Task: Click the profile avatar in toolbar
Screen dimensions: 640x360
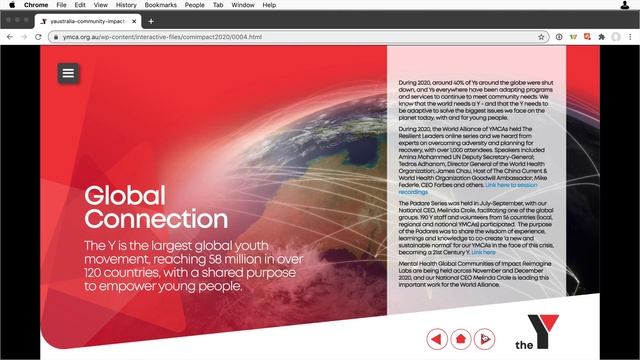Action: tap(616, 37)
